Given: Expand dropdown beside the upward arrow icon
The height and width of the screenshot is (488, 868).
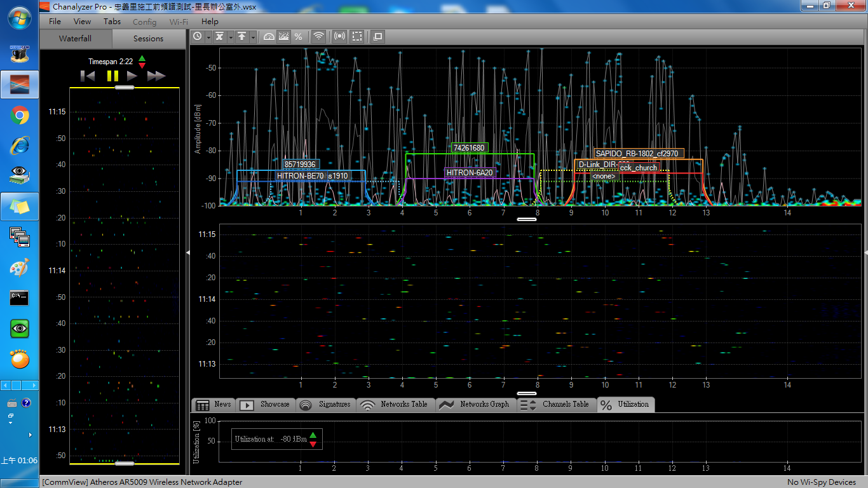Looking at the screenshot, I should (x=253, y=37).
